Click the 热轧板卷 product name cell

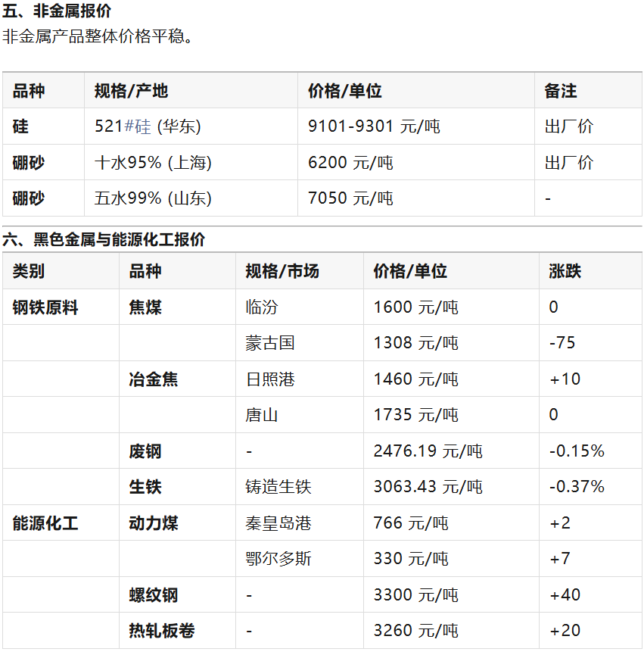tap(161, 631)
